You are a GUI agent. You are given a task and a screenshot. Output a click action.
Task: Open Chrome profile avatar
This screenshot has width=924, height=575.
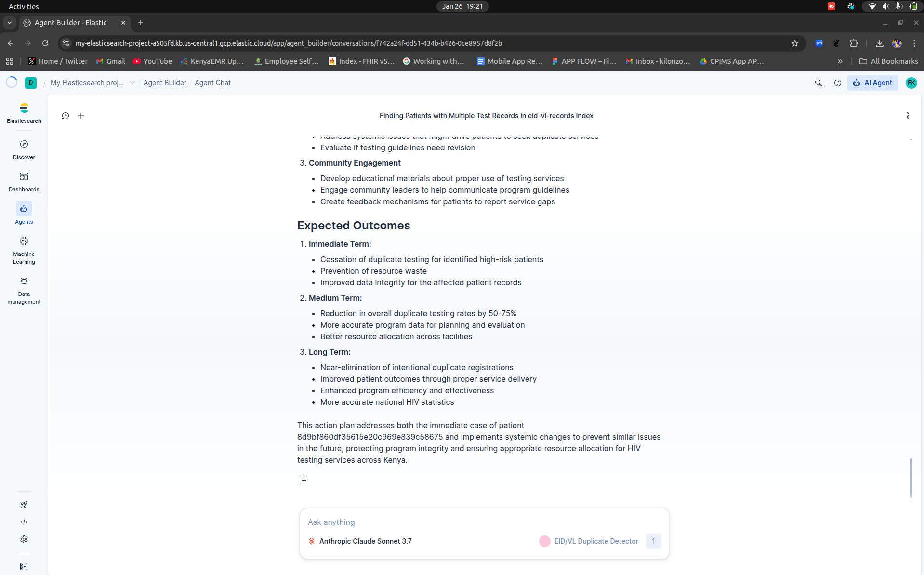pos(897,43)
